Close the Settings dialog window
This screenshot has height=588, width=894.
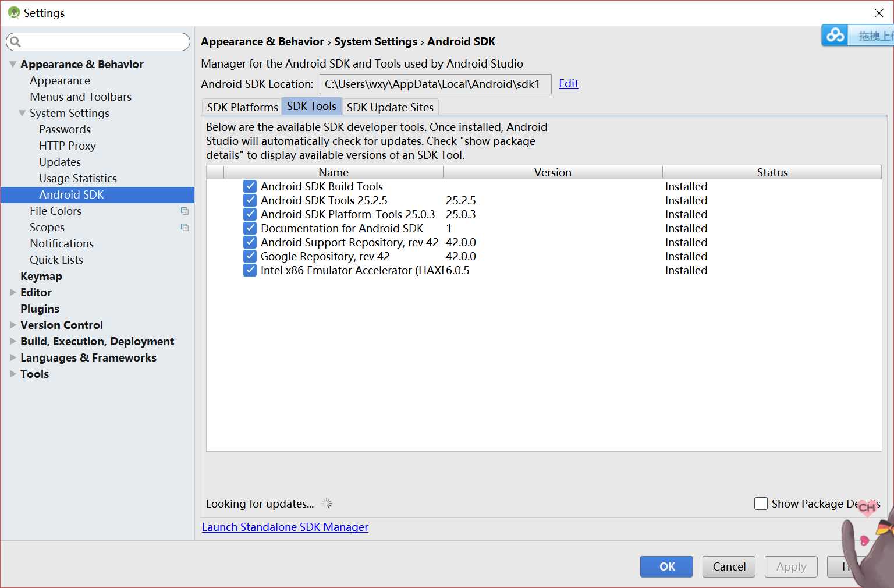879,13
